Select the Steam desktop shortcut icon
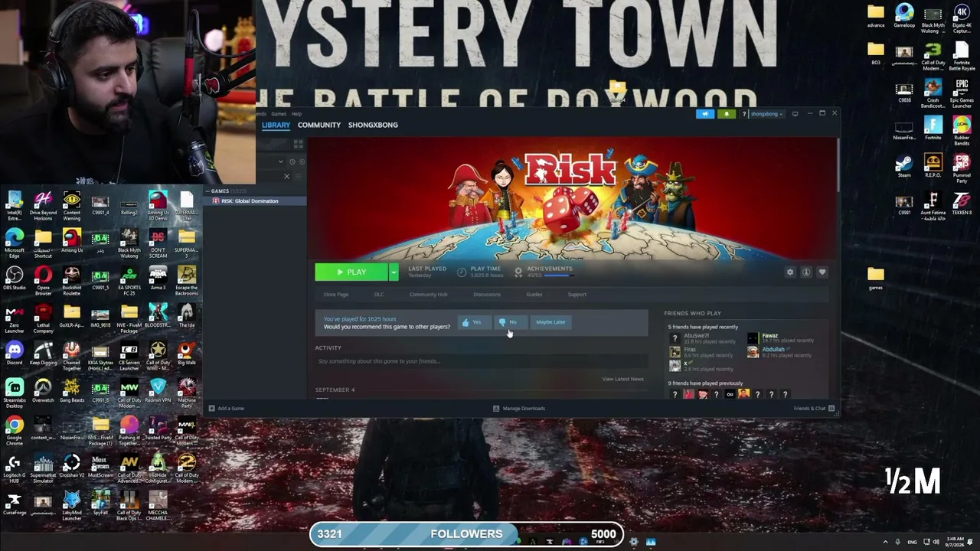 pyautogui.click(x=904, y=166)
